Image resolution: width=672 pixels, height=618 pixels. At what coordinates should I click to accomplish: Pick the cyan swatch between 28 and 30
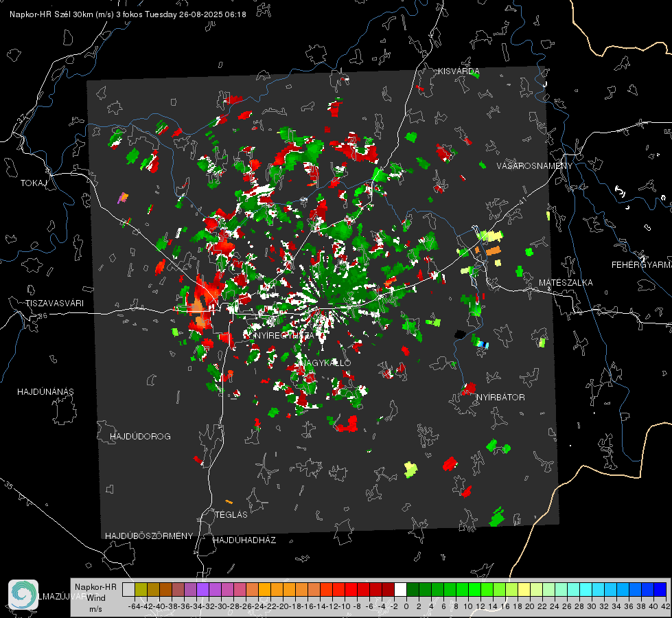tap(586, 589)
